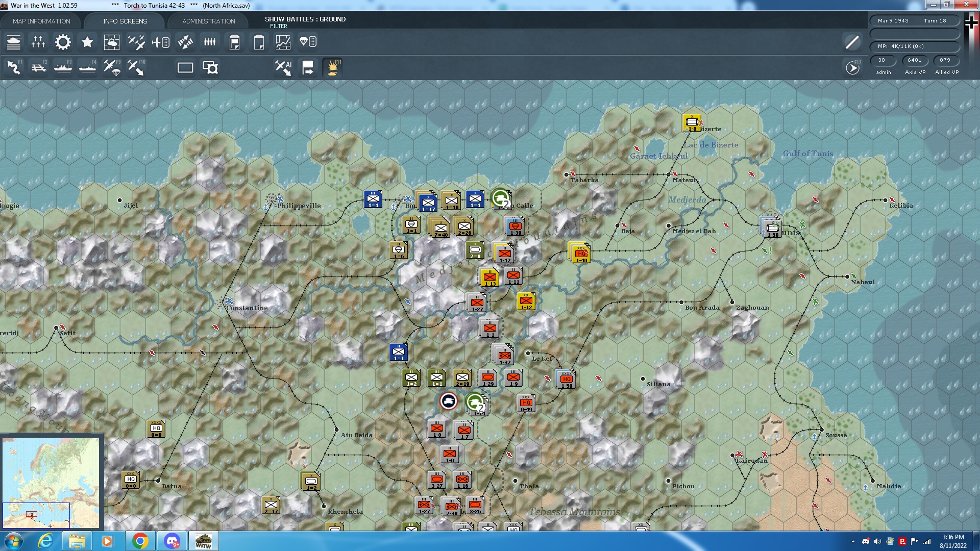Image resolution: width=980 pixels, height=551 pixels.
Task: Toggle Show Battles mode (F11)
Action: pos(332,67)
